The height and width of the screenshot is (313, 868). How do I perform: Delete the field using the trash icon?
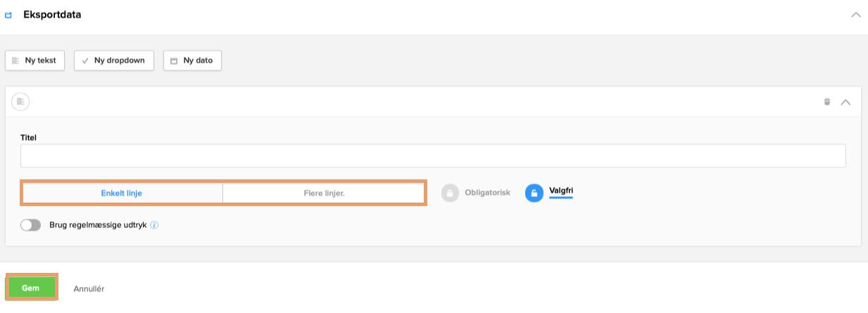click(x=827, y=102)
